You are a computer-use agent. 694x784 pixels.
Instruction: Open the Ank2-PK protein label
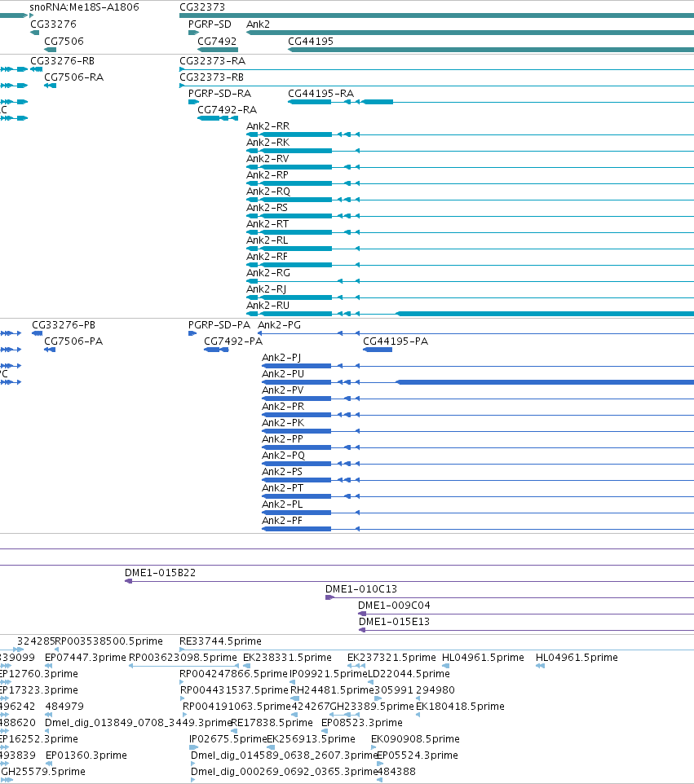click(283, 423)
